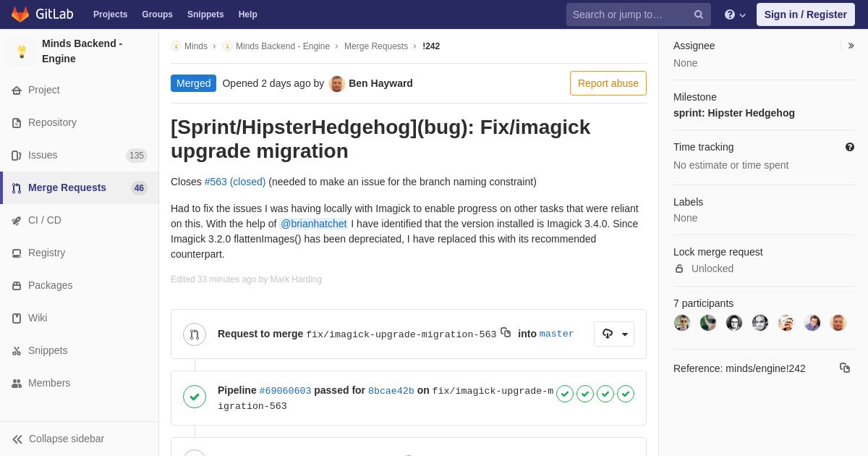The height and width of the screenshot is (456, 868).
Task: Open Help in the top navigation
Action: tap(248, 14)
